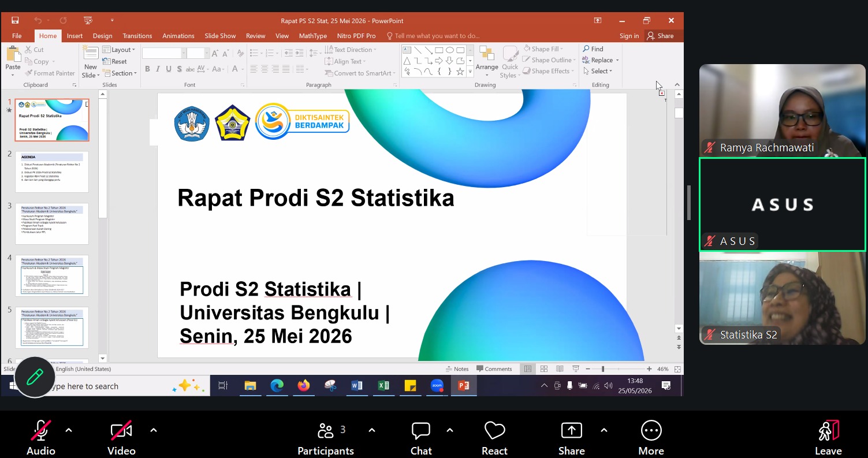Apply the center text alignment icon

click(264, 69)
